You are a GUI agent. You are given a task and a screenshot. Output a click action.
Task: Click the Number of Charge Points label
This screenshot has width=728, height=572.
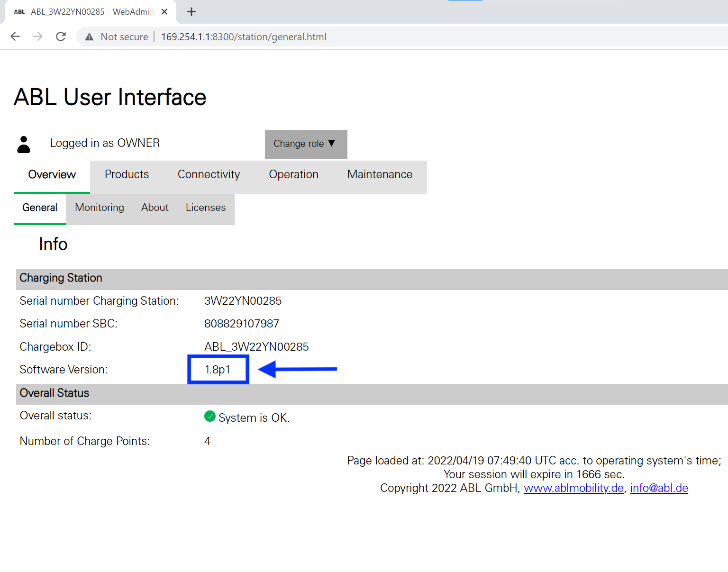coord(85,441)
